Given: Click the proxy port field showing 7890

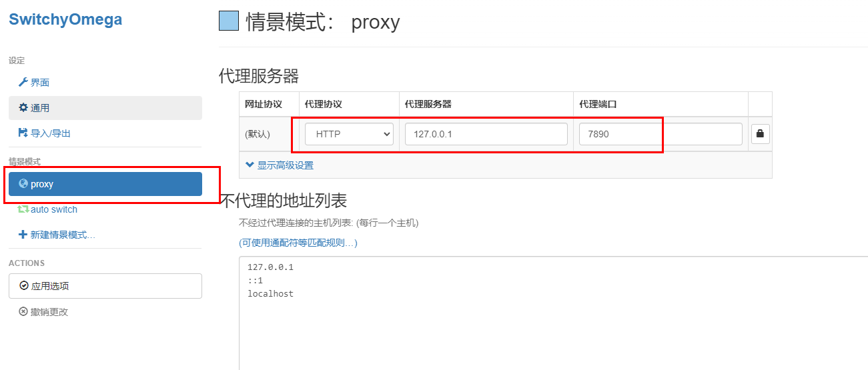Looking at the screenshot, I should [x=660, y=134].
